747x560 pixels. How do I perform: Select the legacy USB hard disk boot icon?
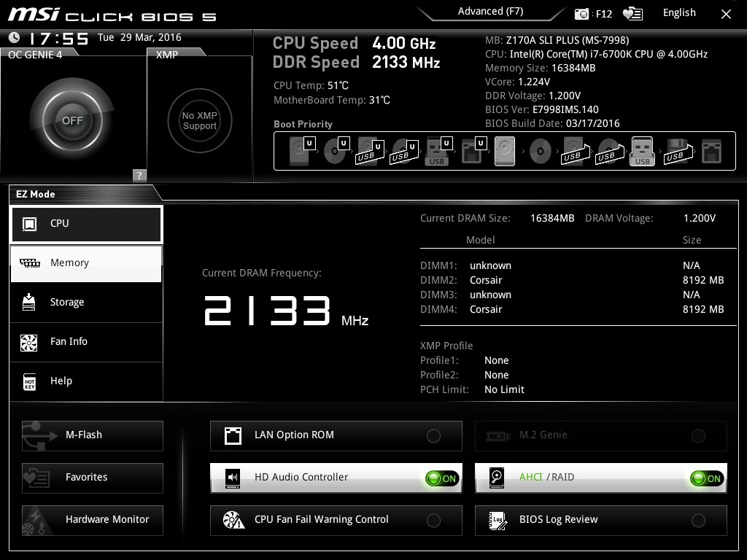tap(575, 152)
